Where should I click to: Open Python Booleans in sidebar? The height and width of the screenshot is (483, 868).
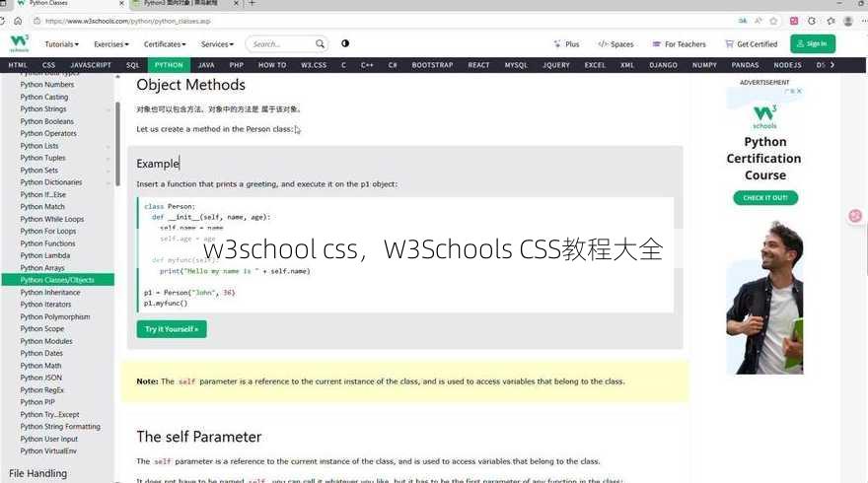pos(47,121)
